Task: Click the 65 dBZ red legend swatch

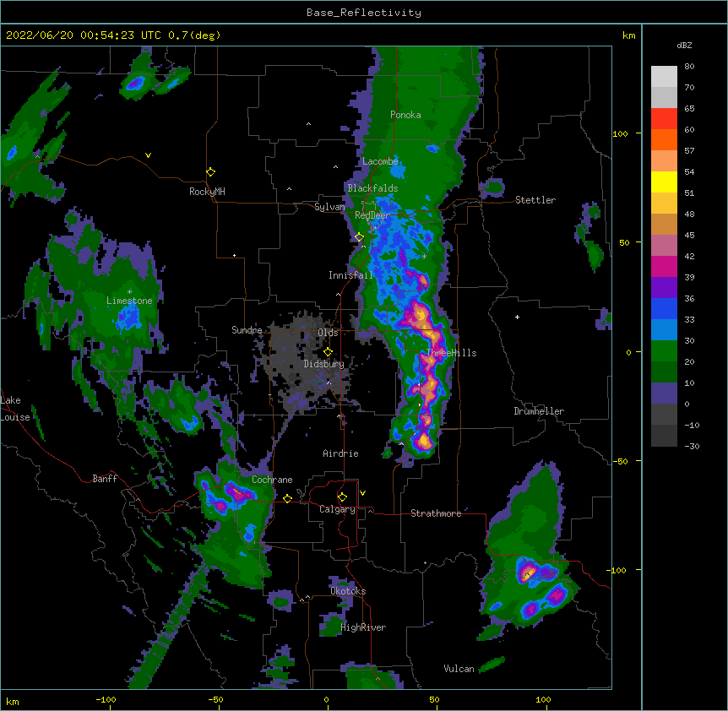Action: [664, 119]
